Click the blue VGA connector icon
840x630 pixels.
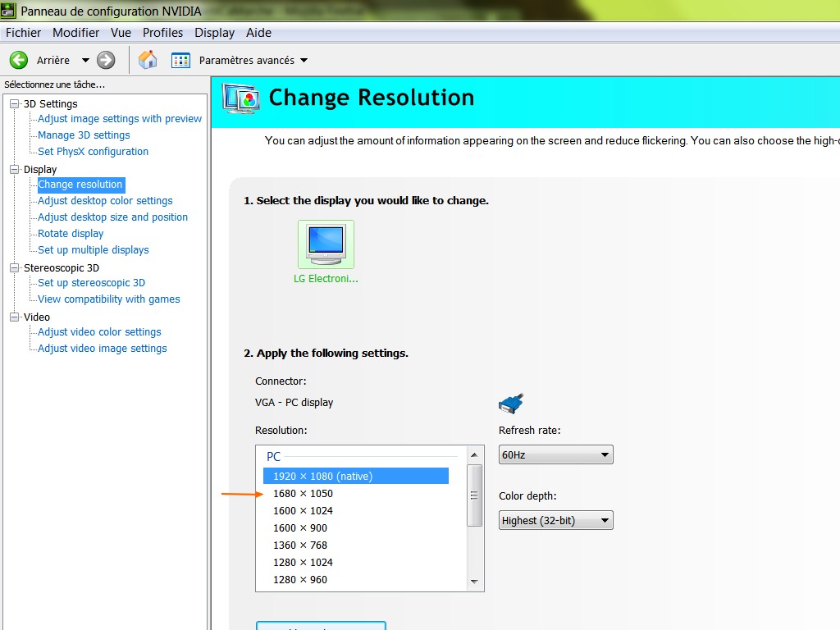pyautogui.click(x=510, y=403)
